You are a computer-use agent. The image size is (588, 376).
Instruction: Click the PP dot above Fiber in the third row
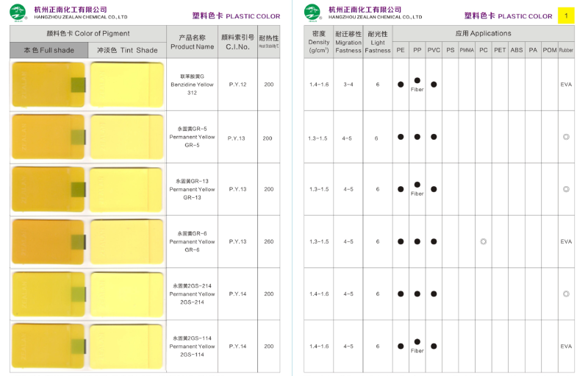[x=417, y=185]
